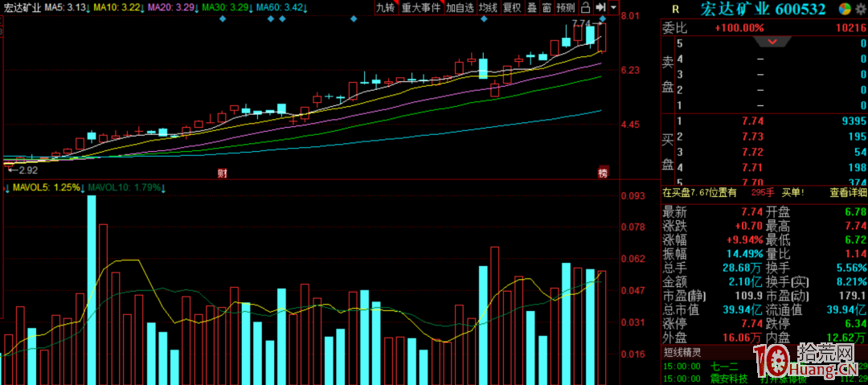
Task: Click buy level 4 price 7.71
Action: coord(753,166)
